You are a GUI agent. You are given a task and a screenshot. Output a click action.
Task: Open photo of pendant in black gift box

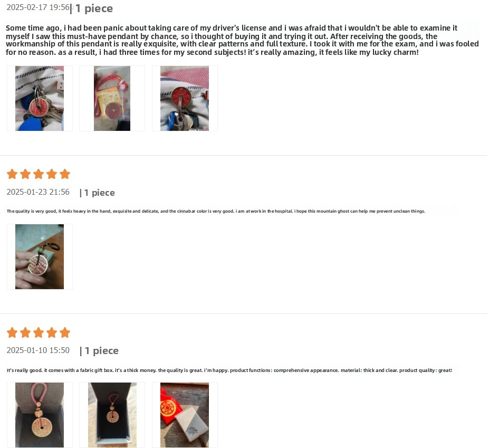coord(112,415)
